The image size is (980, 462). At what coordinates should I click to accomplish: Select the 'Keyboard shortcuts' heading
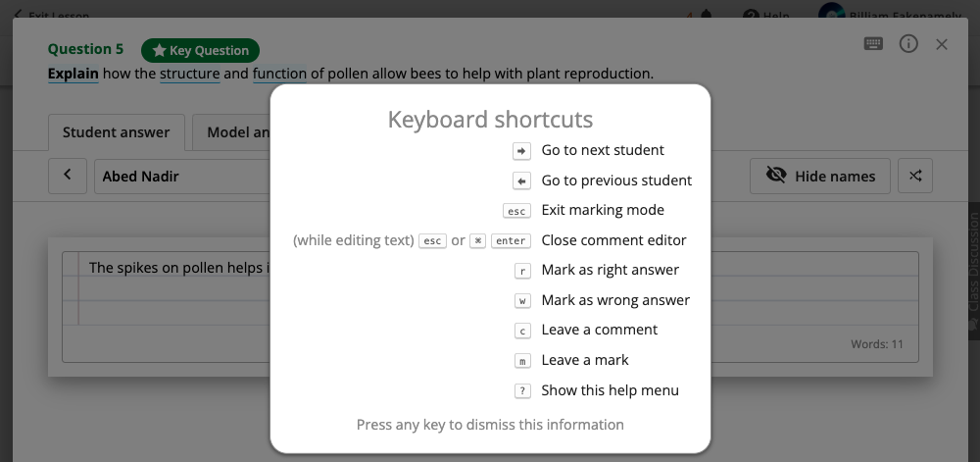click(490, 120)
